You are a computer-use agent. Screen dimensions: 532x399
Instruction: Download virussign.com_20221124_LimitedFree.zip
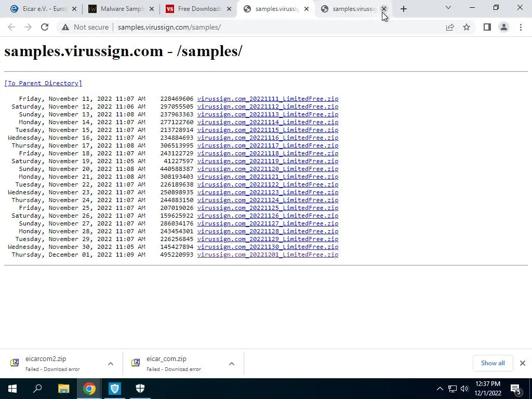point(268,200)
